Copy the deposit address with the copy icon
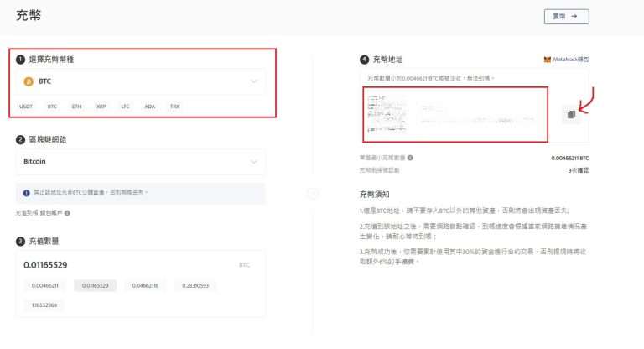The height and width of the screenshot is (349, 644). point(570,114)
